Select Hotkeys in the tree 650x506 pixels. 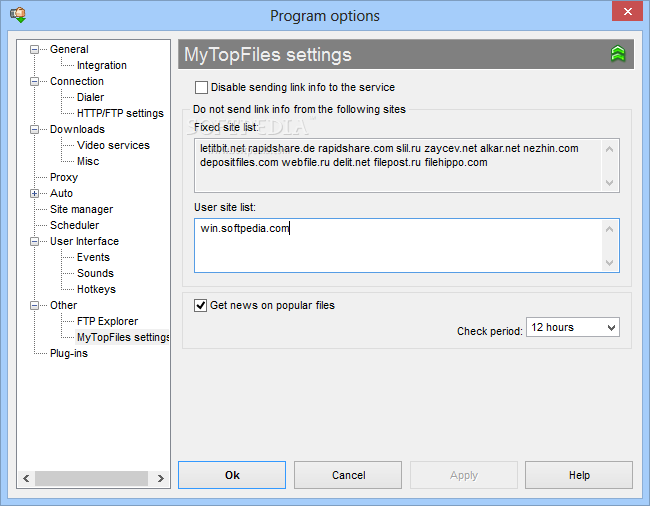tap(96, 289)
